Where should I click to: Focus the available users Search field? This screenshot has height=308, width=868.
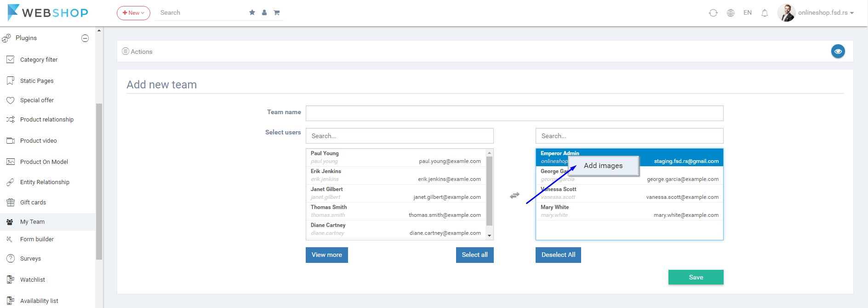400,136
